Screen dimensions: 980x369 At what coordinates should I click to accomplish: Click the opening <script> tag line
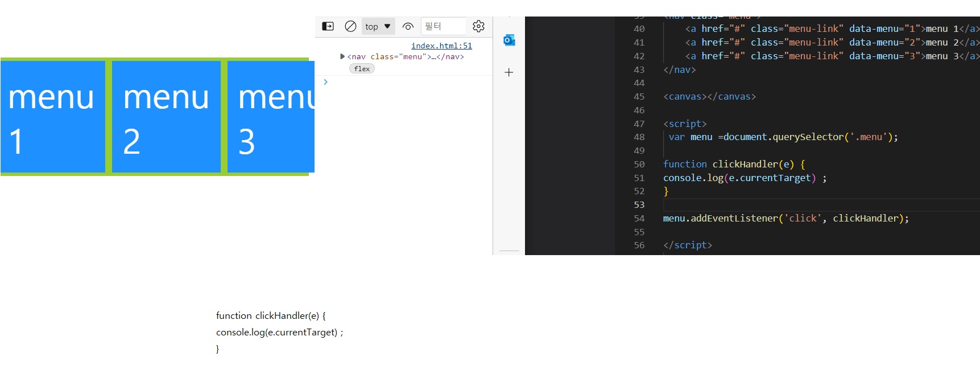coord(685,124)
